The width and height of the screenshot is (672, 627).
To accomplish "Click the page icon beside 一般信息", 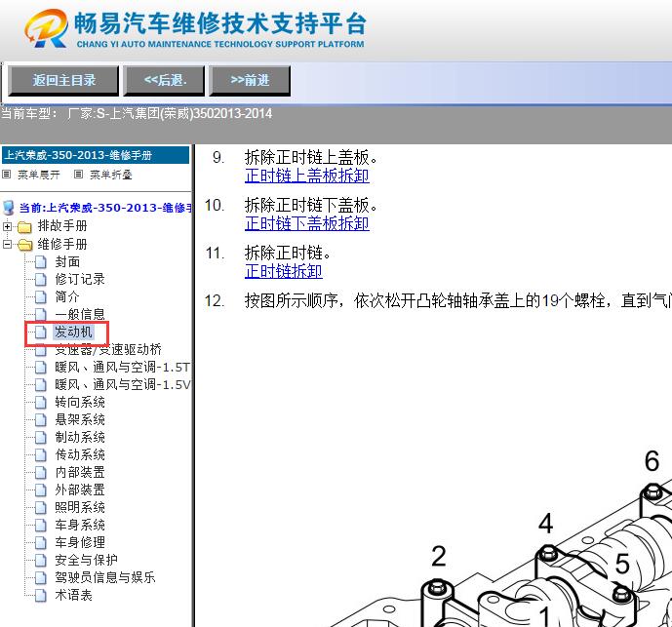I will tap(40, 315).
